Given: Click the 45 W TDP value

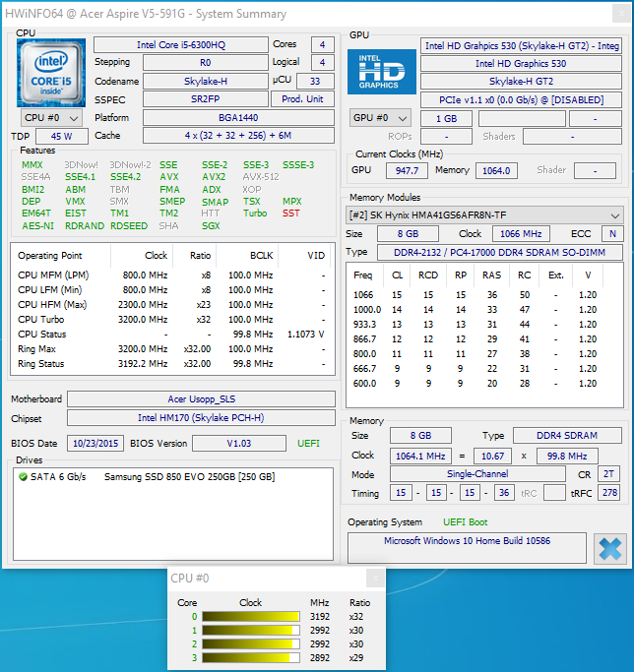Looking at the screenshot, I should (62, 137).
